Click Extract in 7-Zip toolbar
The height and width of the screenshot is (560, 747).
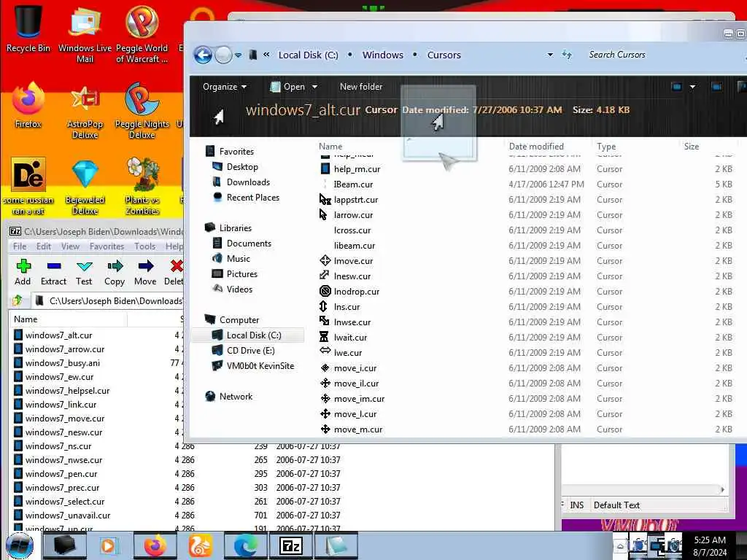pos(53,273)
